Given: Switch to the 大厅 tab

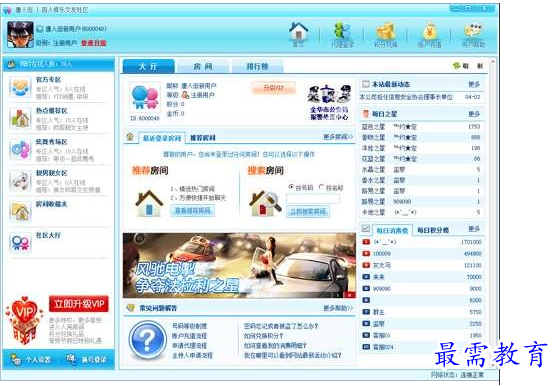Looking at the screenshot, I should (x=148, y=66).
